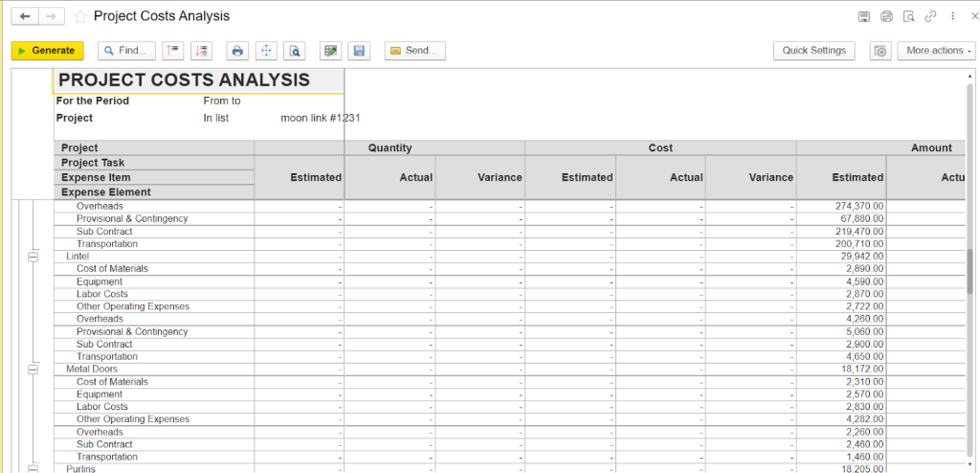This screenshot has width=980, height=473.
Task: Click the 4,282.00 amount cell
Action: pos(841,419)
